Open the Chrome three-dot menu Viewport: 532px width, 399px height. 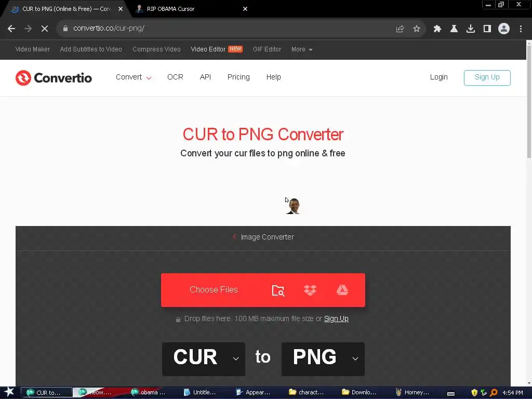(521, 29)
